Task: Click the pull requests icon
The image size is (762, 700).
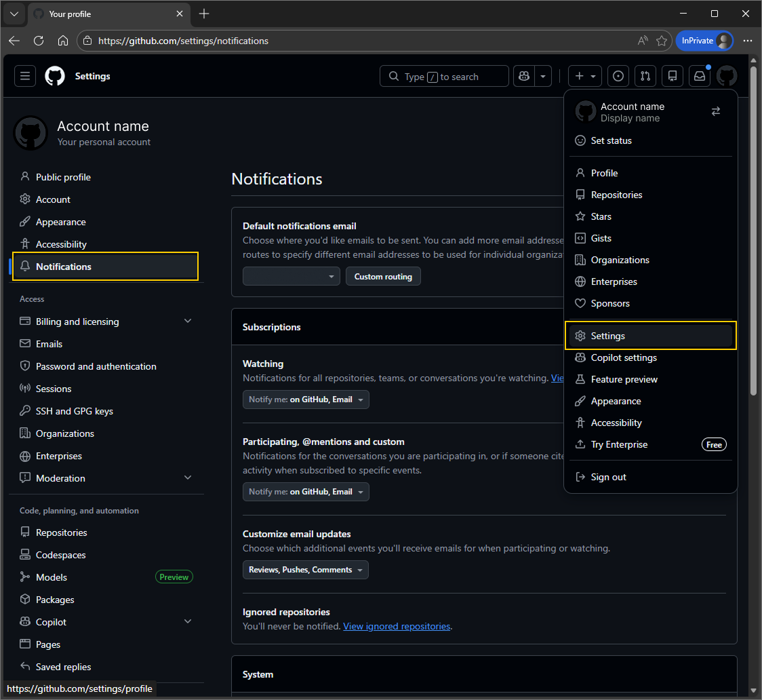Action: pos(645,76)
